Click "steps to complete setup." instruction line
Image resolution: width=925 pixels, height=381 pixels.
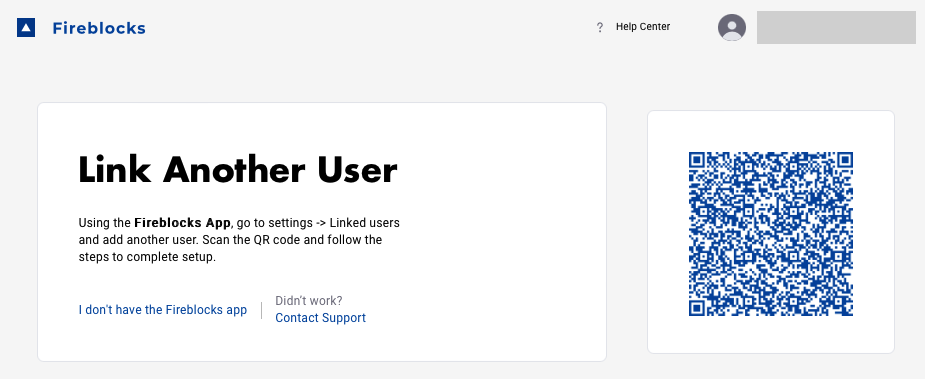147,257
